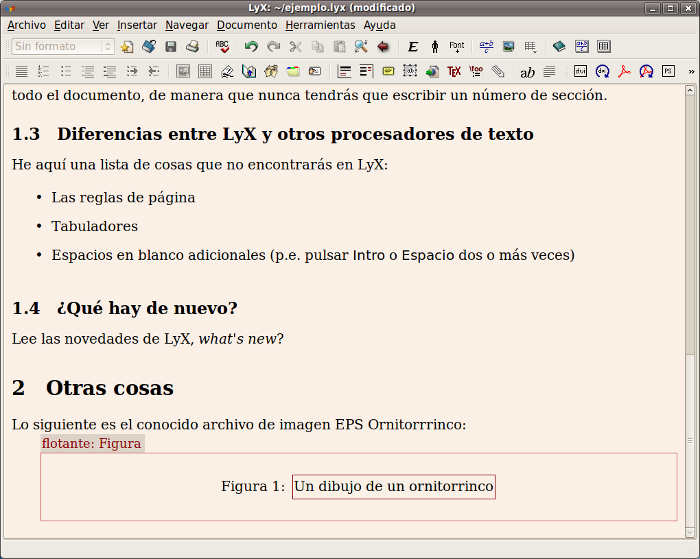Apply numbered list layout
Screen dimensions: 700x559
coord(43,71)
